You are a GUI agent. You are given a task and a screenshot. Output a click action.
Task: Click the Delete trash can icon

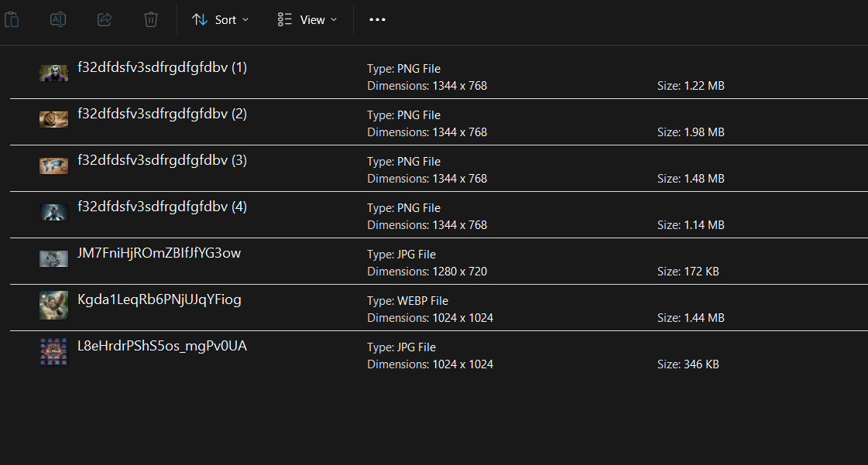coord(150,20)
